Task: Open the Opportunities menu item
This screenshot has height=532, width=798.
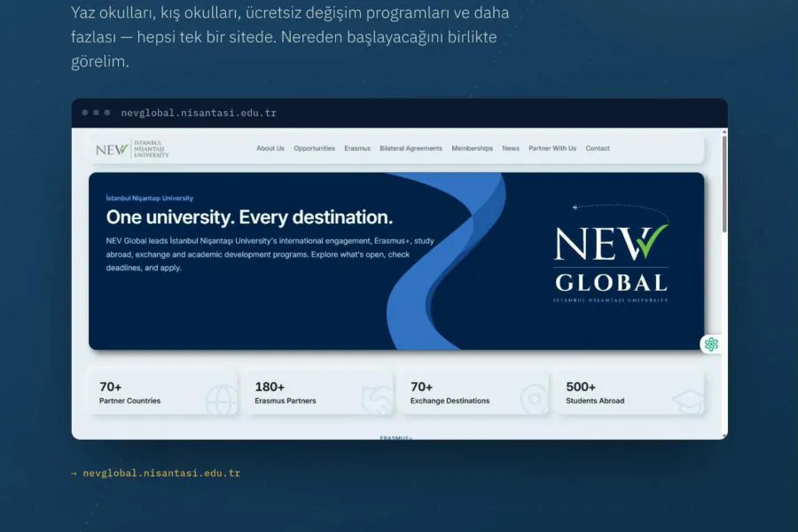Action: 314,148
